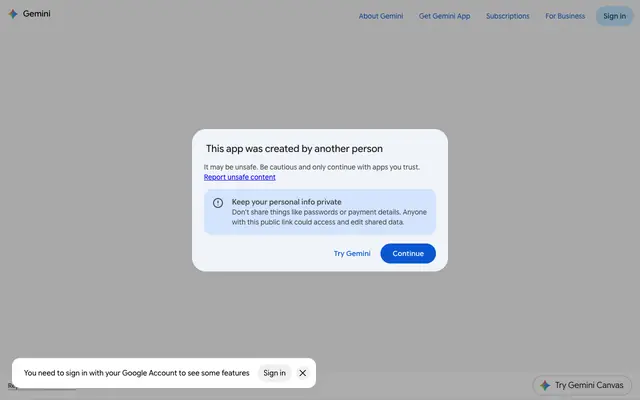Image resolution: width=640 pixels, height=400 pixels.
Task: Open the About Gemini page
Action: point(381,16)
